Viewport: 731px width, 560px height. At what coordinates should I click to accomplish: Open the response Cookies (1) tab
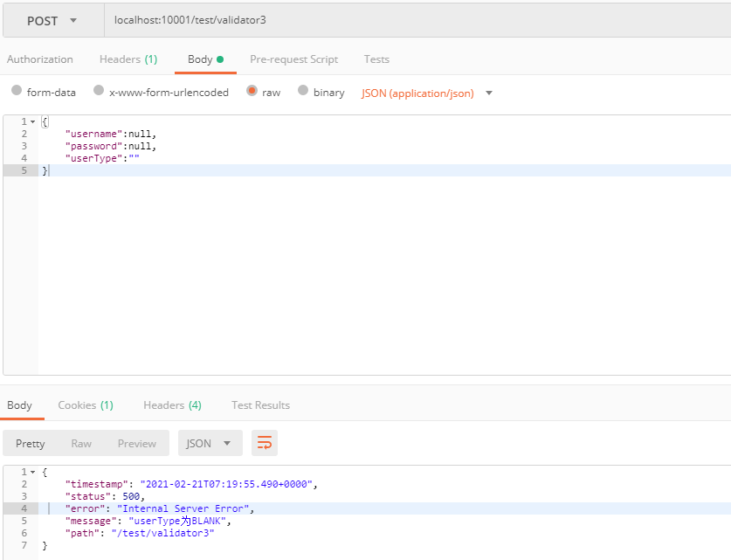tap(86, 405)
